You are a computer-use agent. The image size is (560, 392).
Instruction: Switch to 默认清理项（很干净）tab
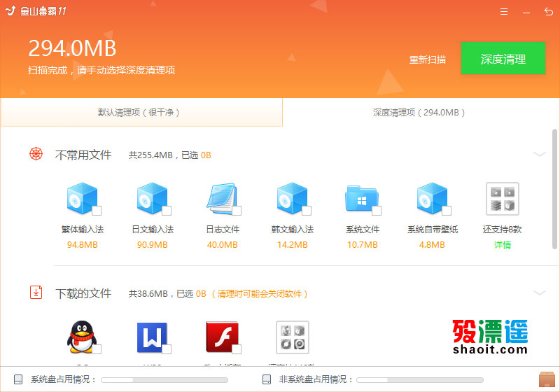141,113
